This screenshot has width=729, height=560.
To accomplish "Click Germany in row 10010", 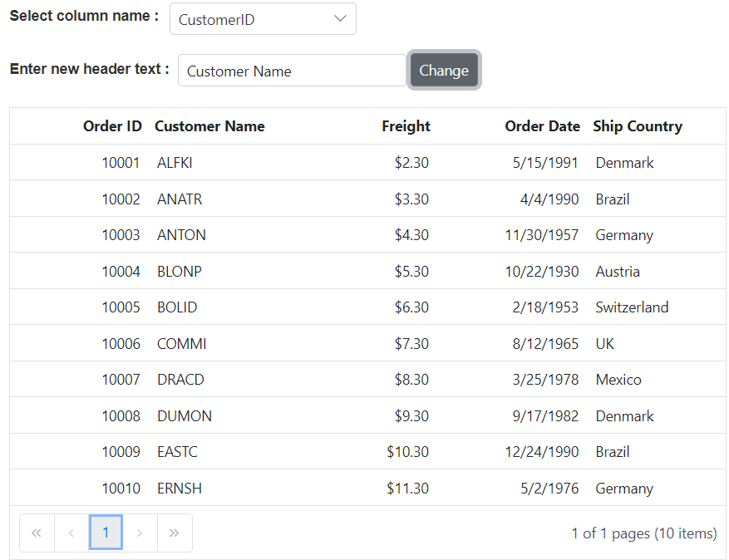I will pyautogui.click(x=624, y=489).
